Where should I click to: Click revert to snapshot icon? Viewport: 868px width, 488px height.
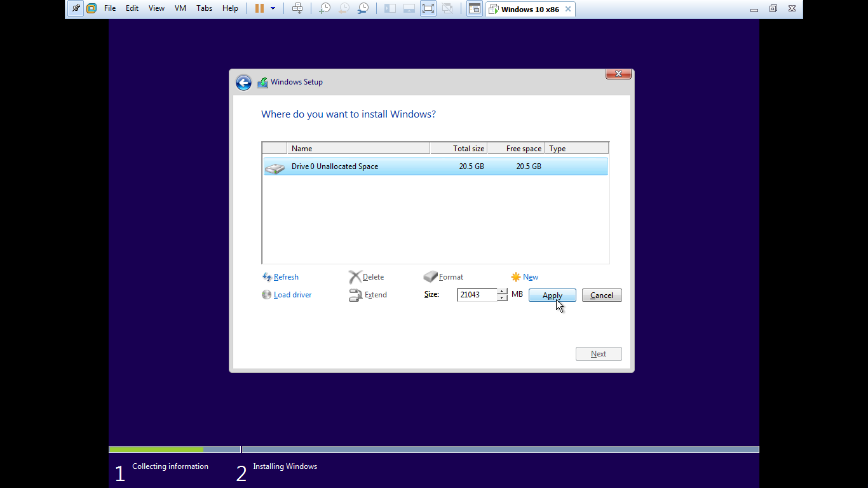344,8
